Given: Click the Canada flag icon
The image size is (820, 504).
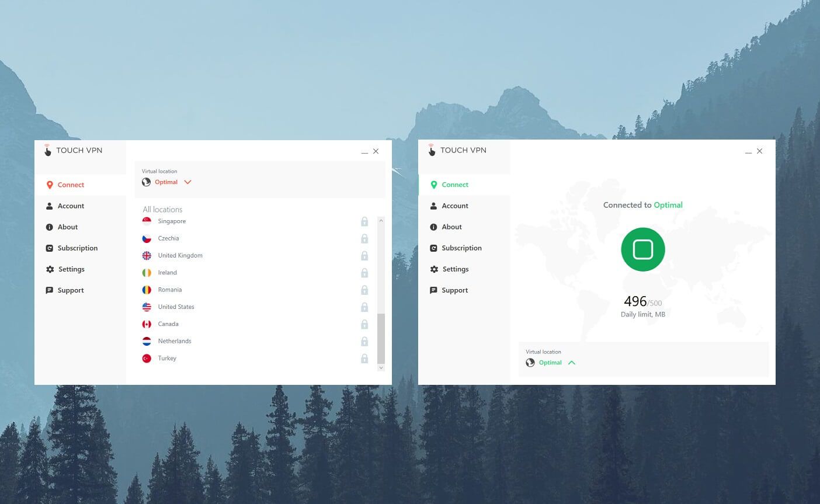Looking at the screenshot, I should point(147,324).
